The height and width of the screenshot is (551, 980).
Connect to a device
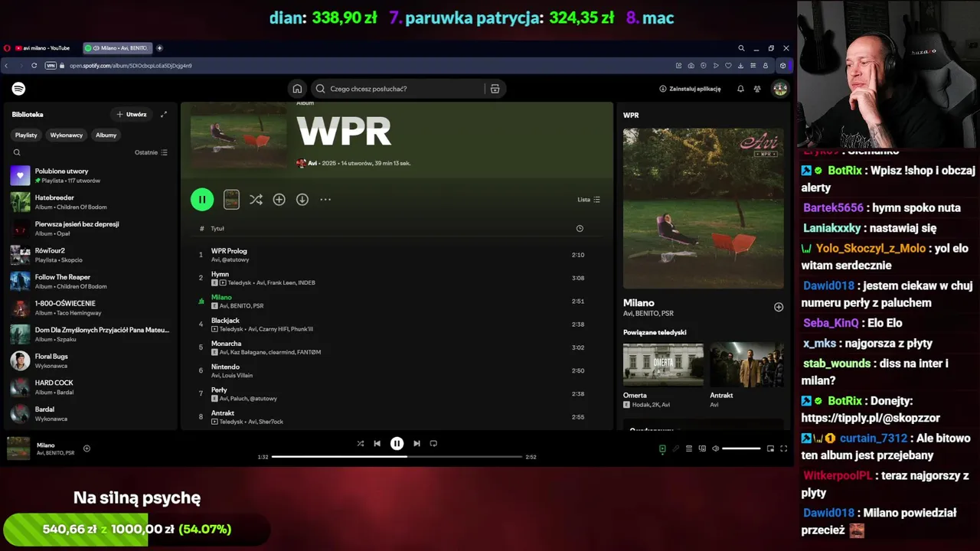coord(702,448)
